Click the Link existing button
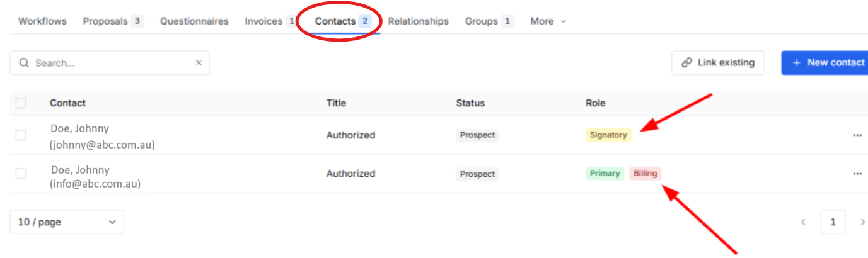The height and width of the screenshot is (258, 868). pyautogui.click(x=718, y=63)
